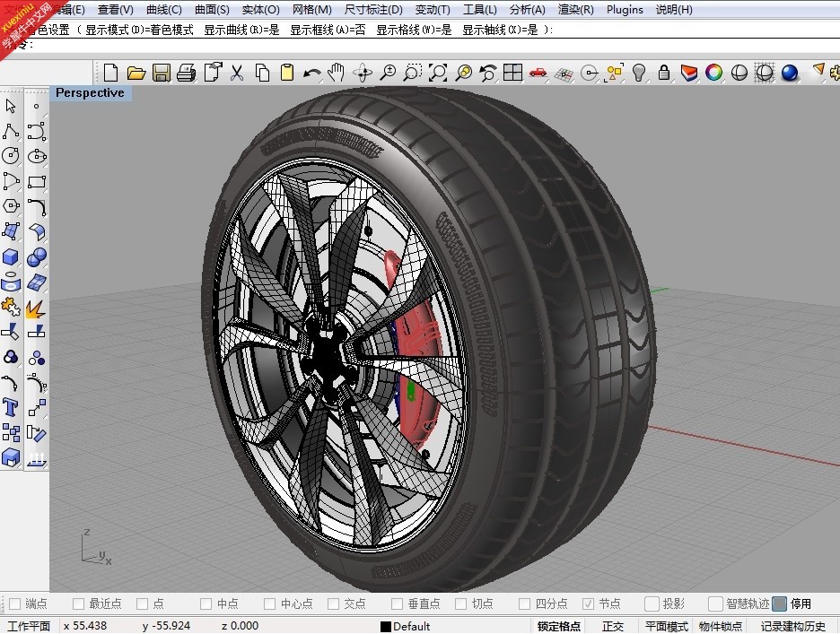This screenshot has height=634, width=840.
Task: Open the 曲线(C) menu
Action: point(164,10)
